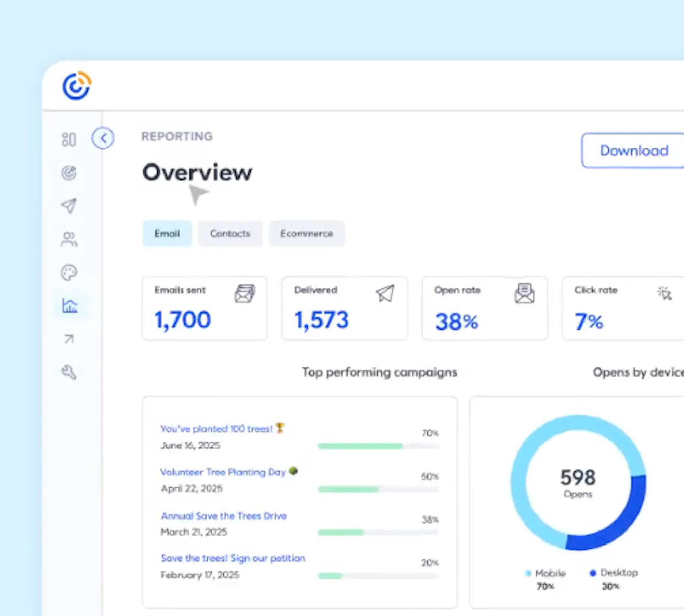Open the palette design sidebar icon
Image resolution: width=684 pixels, height=616 pixels.
[69, 273]
